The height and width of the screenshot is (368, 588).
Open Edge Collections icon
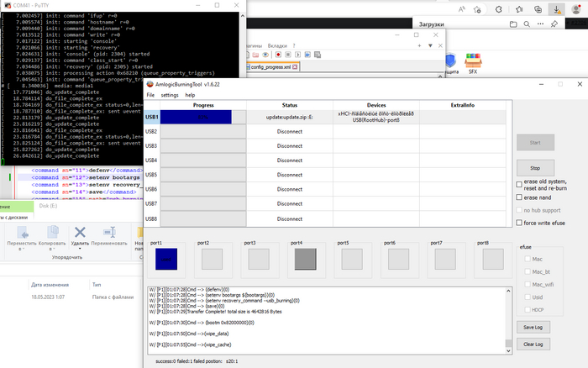click(x=538, y=10)
